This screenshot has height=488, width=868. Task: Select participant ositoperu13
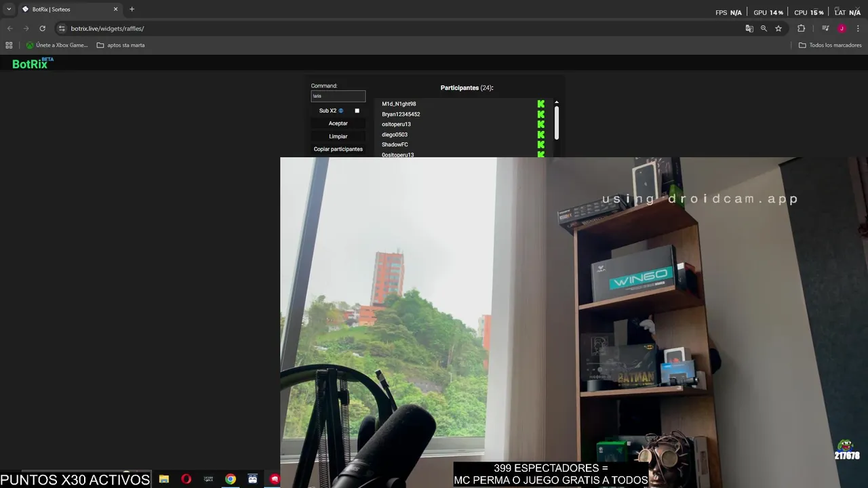396,125
